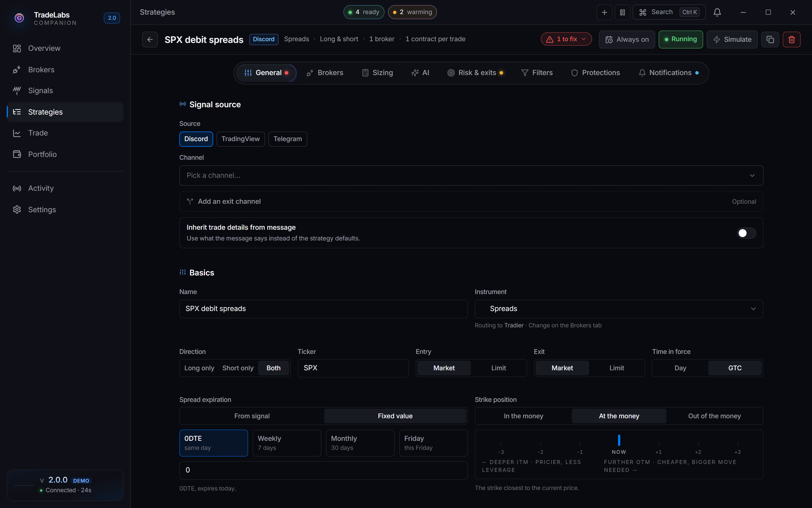The width and height of the screenshot is (812, 508).
Task: Click the TradeLabs logo icon
Action: [19, 18]
